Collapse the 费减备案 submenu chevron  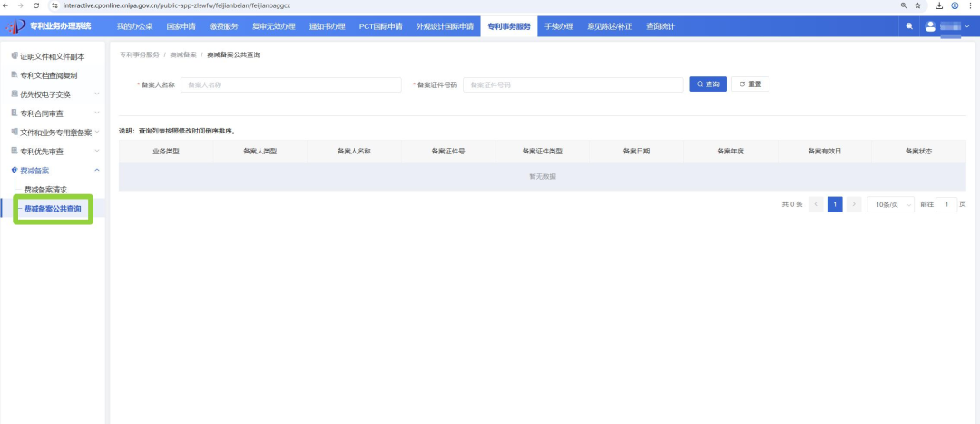tap(97, 170)
